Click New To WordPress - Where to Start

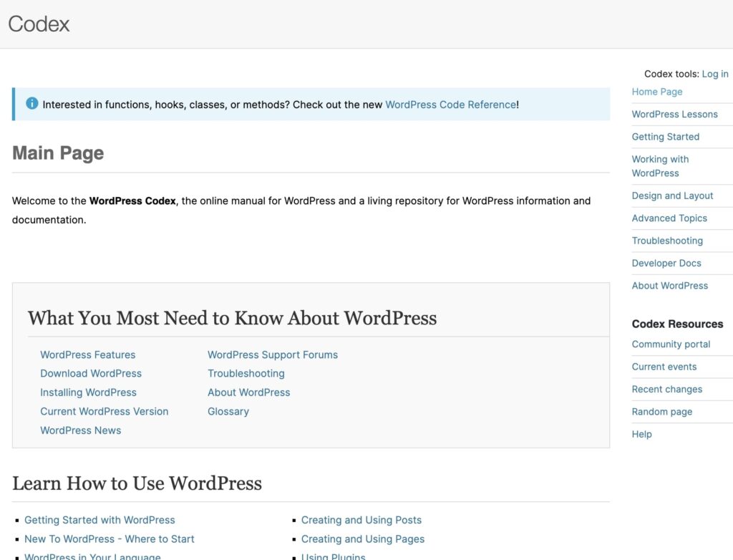pos(110,539)
